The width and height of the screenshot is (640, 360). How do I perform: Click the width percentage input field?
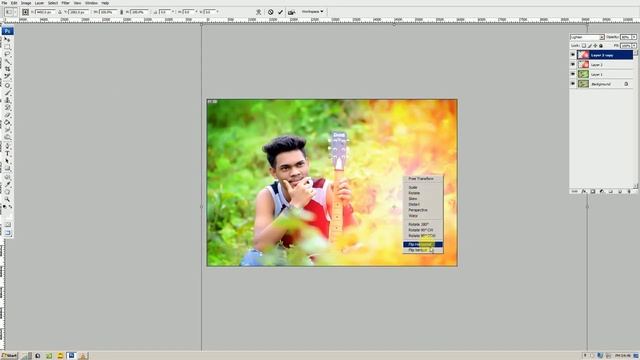108,12
